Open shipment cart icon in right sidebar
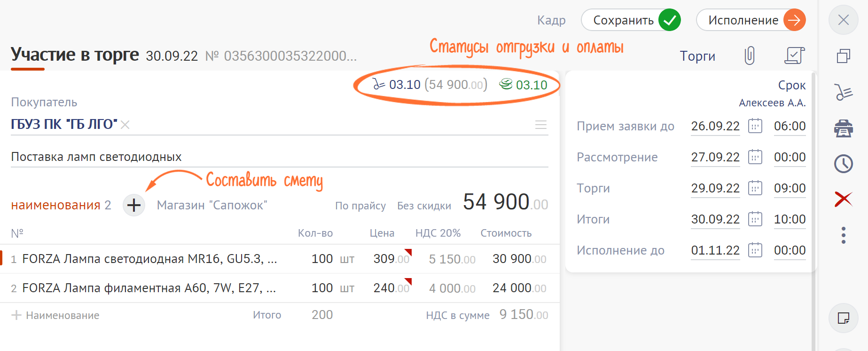This screenshot has width=868, height=351. [844, 92]
